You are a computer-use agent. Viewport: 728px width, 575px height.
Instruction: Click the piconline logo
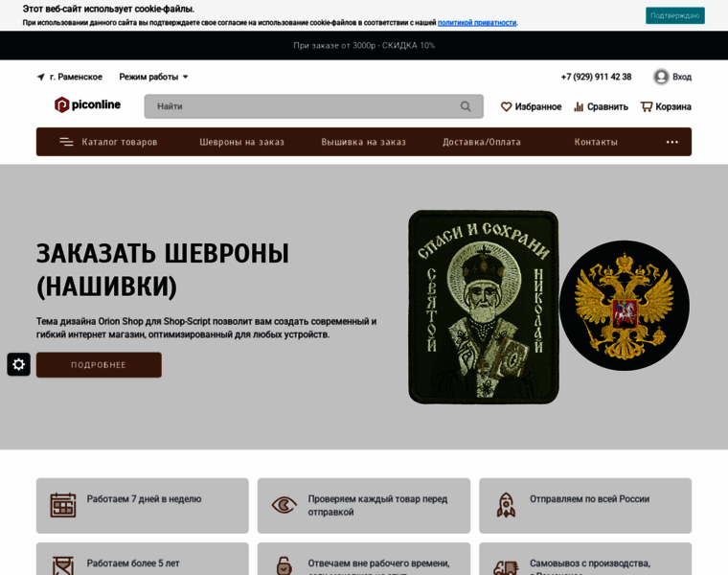tap(87, 105)
